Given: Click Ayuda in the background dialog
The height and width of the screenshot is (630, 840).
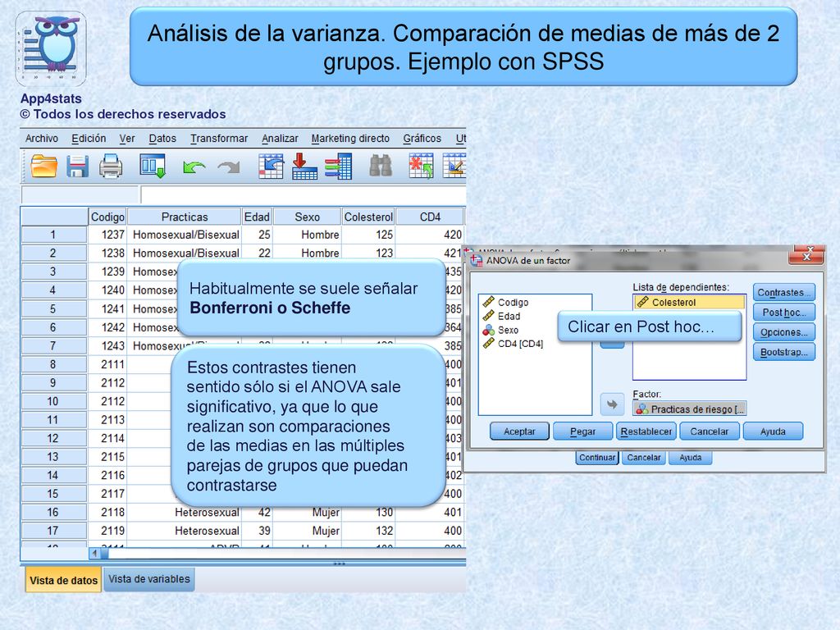Looking at the screenshot, I should tap(691, 458).
